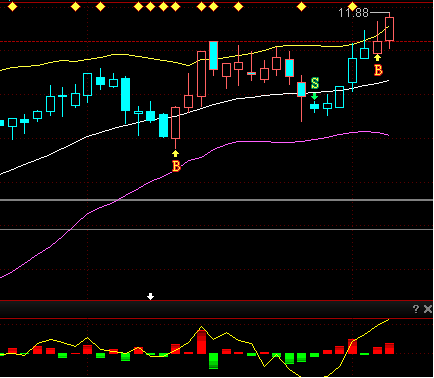Select the purple lower band line
The height and width of the screenshot is (378, 434).
[x=200, y=157]
